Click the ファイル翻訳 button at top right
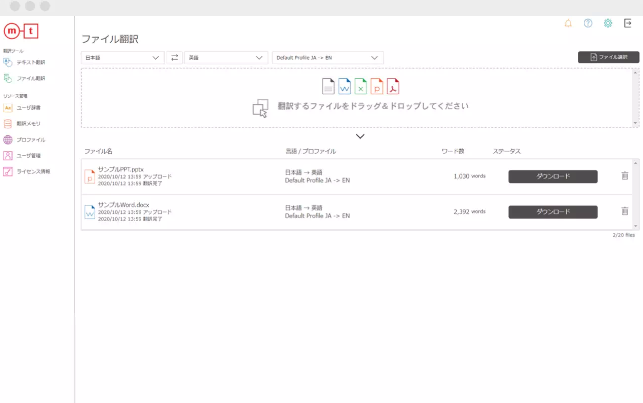Image resolution: width=643 pixels, height=403 pixels. click(608, 58)
